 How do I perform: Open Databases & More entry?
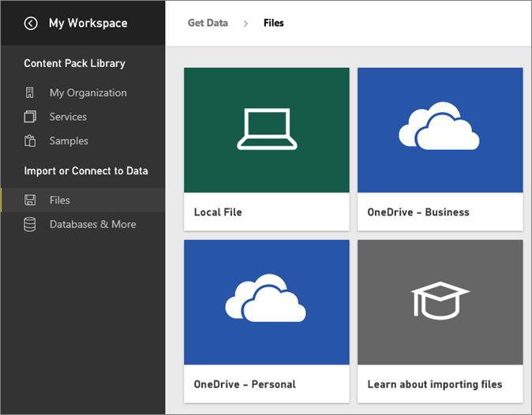pos(93,224)
